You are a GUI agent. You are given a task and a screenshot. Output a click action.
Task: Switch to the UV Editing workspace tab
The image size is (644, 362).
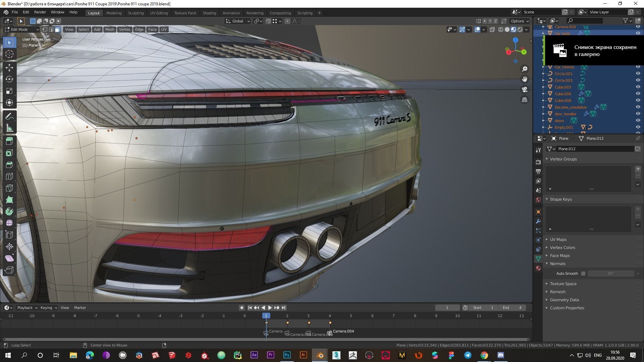click(159, 13)
